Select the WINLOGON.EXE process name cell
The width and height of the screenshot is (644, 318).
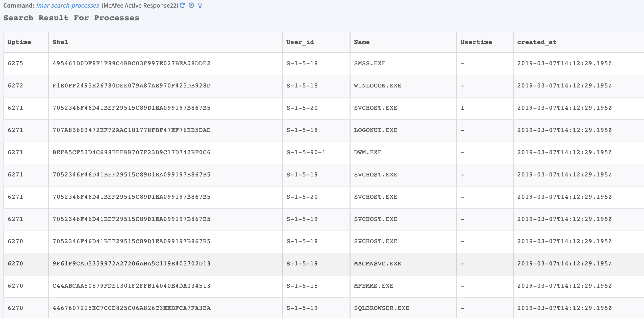(x=377, y=86)
